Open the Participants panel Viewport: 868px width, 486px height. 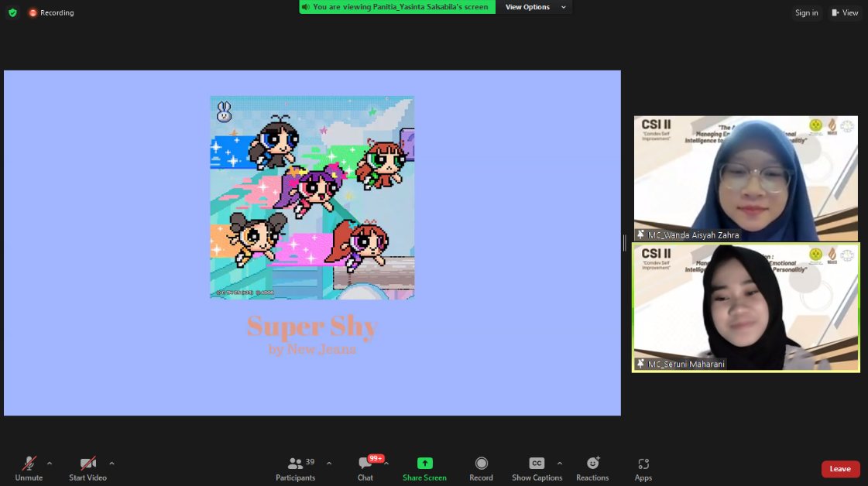296,468
